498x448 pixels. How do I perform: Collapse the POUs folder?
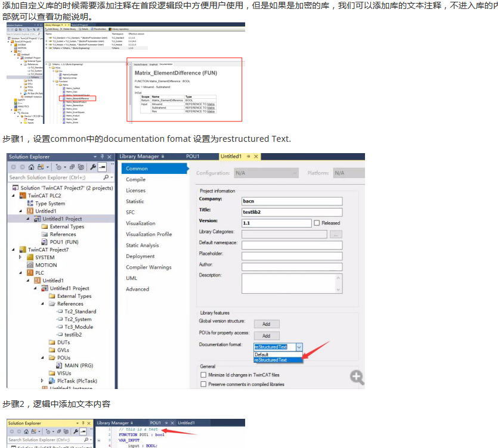(42, 358)
